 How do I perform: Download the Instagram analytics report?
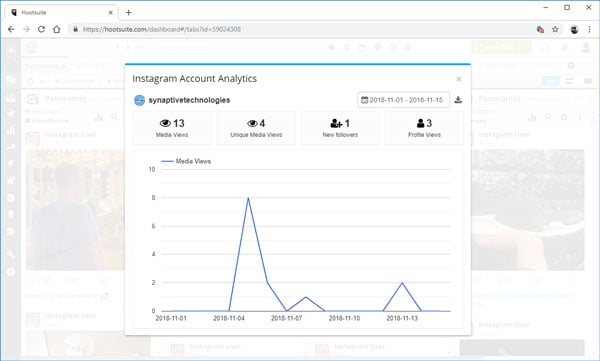tap(458, 100)
